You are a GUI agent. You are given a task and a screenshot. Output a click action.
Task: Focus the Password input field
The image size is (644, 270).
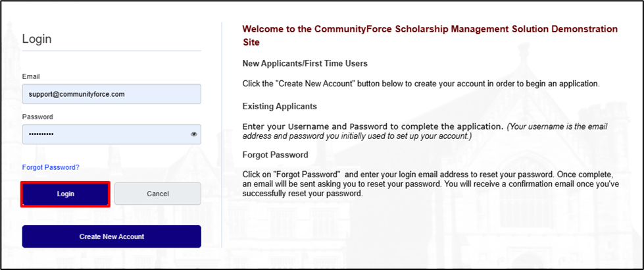tap(112, 134)
